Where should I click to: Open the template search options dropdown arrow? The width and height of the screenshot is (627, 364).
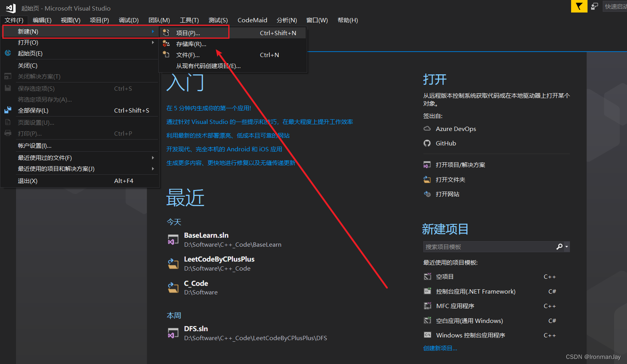(566, 247)
